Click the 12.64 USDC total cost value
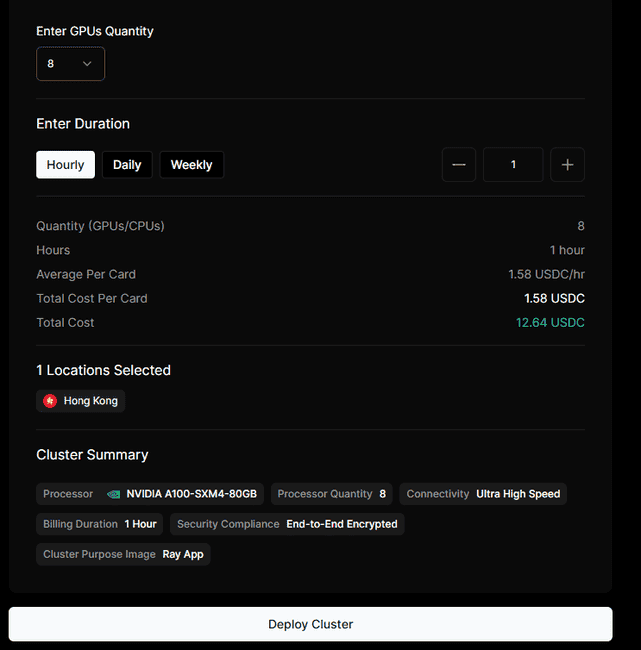641x650 pixels. 550,323
